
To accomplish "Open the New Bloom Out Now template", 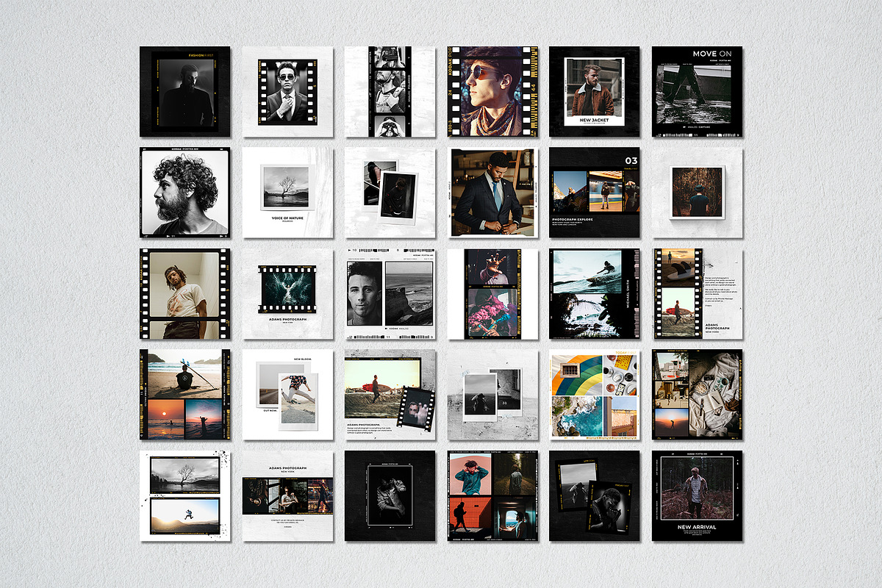I will 287,395.
